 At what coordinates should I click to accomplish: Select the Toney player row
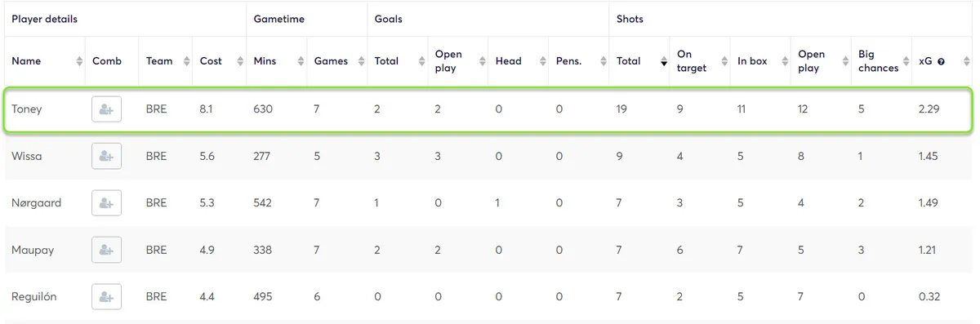coord(488,109)
